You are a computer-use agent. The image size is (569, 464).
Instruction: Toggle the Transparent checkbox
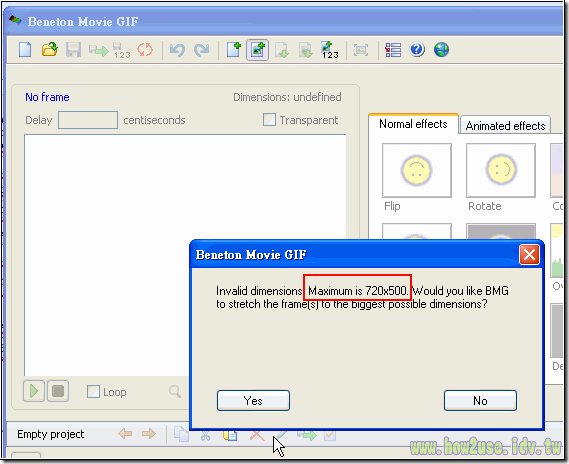click(x=269, y=119)
